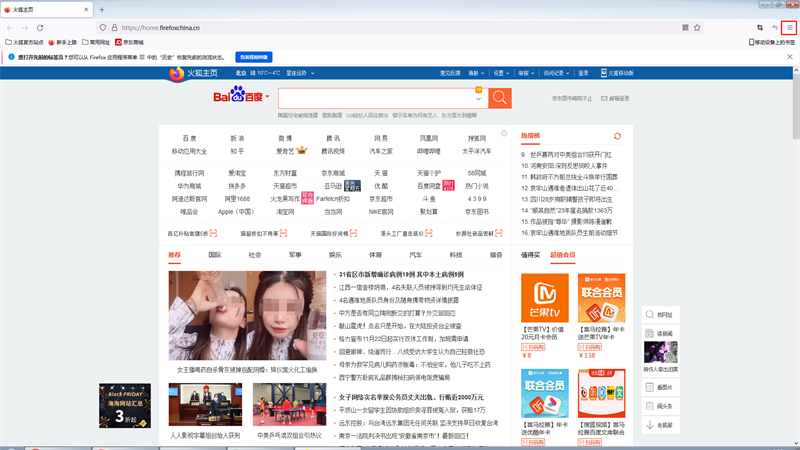Select the 体育 news tab
The image size is (800, 450).
[x=376, y=255]
